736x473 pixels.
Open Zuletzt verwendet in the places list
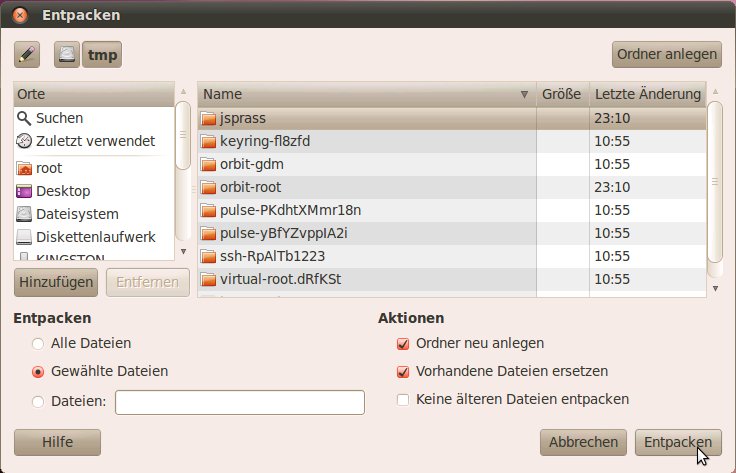click(94, 140)
